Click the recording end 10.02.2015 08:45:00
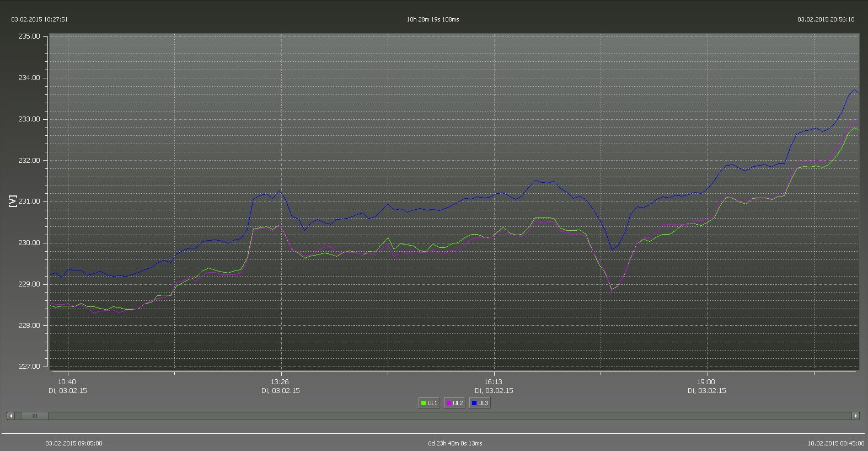The image size is (868, 451). (835, 443)
